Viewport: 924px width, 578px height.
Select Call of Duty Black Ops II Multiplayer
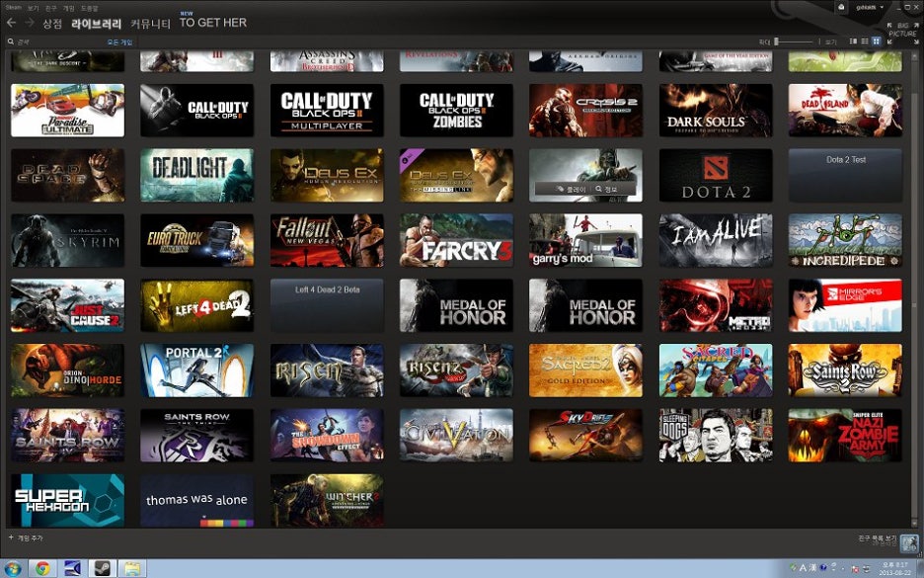point(327,111)
